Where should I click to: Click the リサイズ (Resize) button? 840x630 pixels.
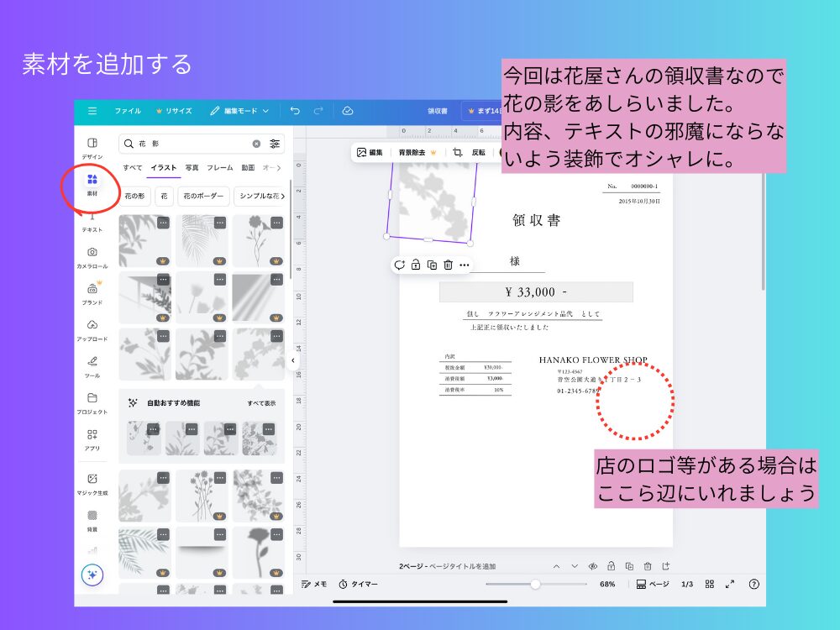[x=174, y=110]
